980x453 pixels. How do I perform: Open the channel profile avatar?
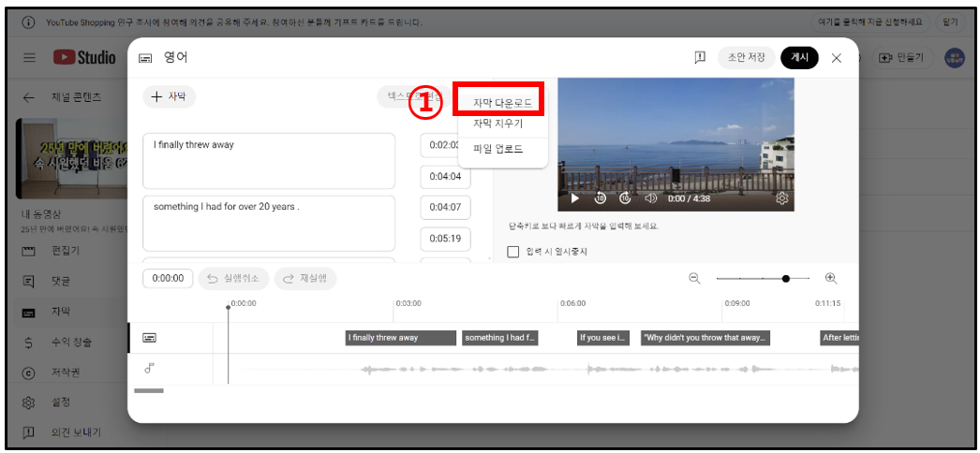click(x=955, y=58)
